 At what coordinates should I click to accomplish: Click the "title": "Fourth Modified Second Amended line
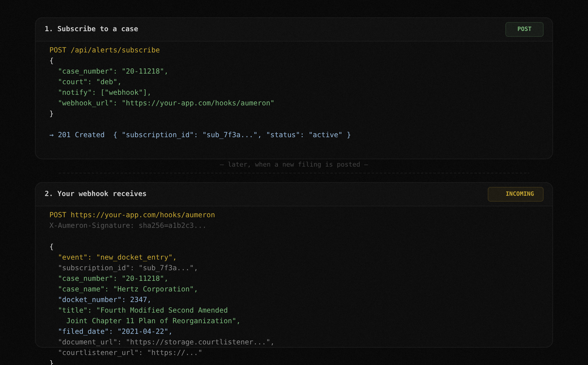click(x=143, y=310)
